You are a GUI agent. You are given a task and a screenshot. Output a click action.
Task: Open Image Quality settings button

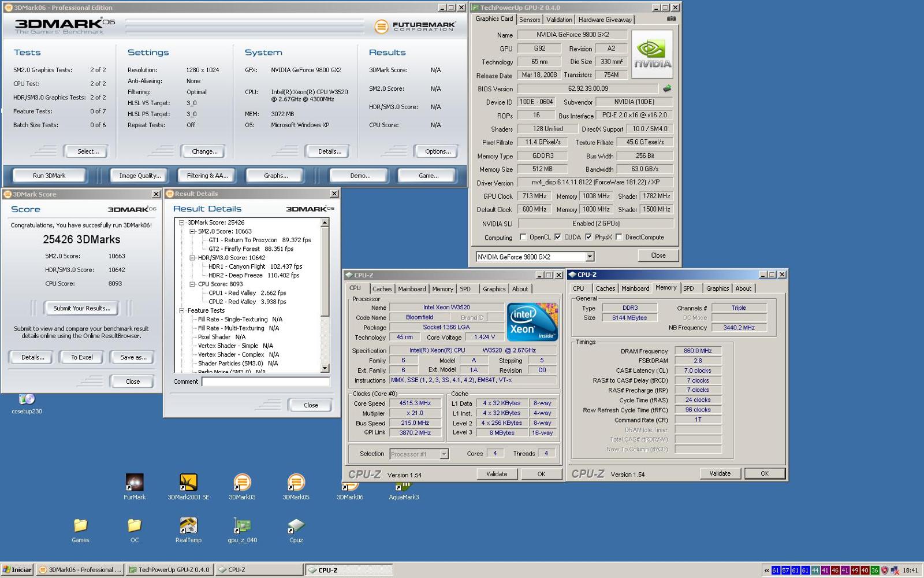click(140, 176)
